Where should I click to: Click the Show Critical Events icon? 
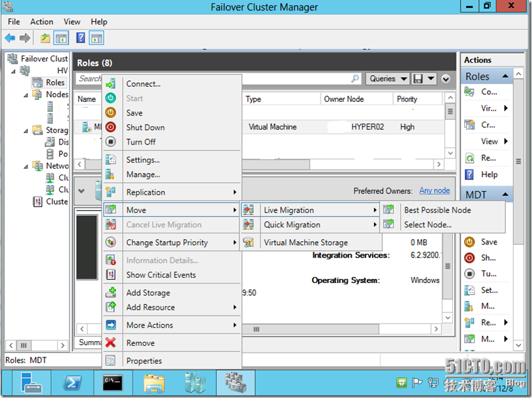click(110, 274)
